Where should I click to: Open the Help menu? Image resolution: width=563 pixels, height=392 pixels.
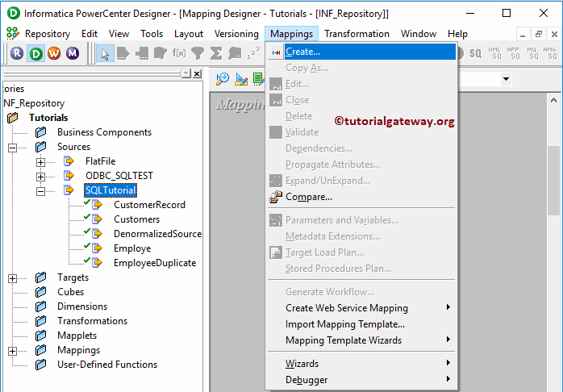click(x=457, y=34)
